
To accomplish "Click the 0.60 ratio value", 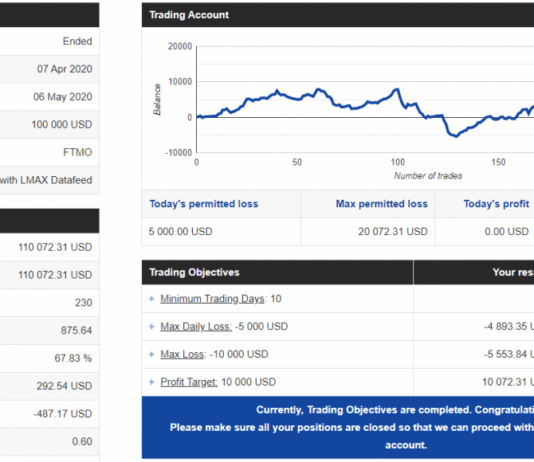I will (82, 442).
